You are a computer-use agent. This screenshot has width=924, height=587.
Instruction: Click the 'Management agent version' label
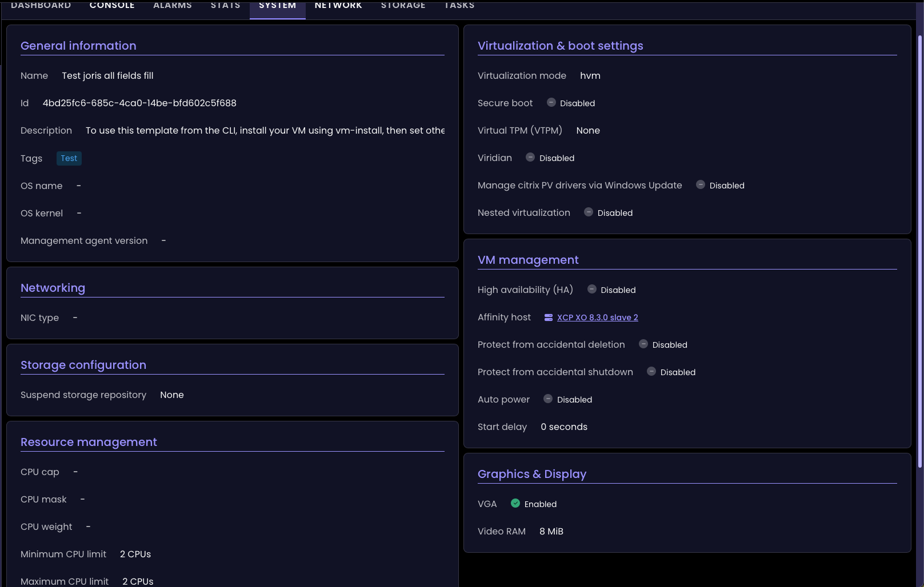[84, 241]
